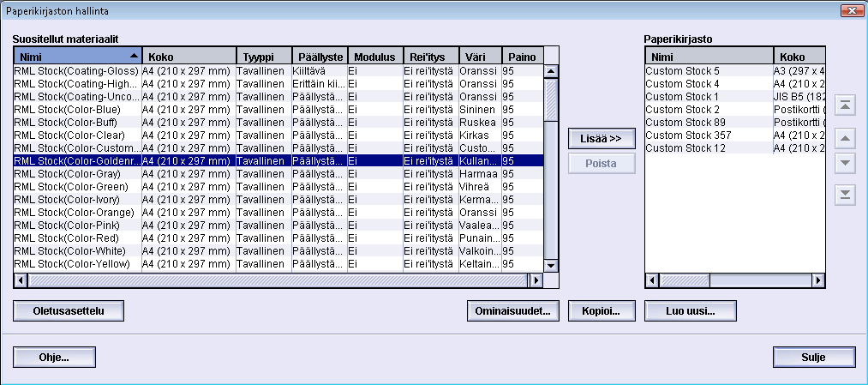The image size is (868, 385).
Task: Select Custom Stock 89 in Paperikirjasto
Action: 735,122
